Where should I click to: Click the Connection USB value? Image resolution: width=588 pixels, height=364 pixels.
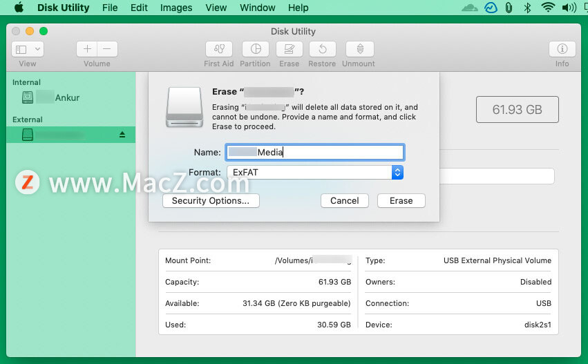[x=544, y=303]
